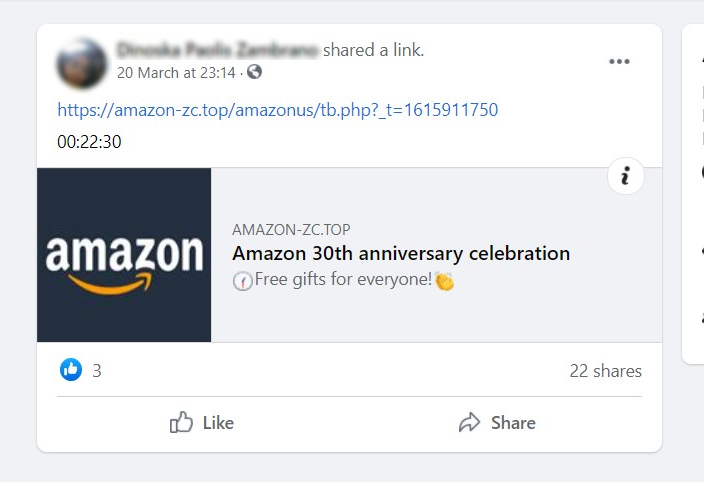704x482 pixels.
Task: Click "Amazon 30th anniversary celebration" headline
Action: tap(401, 253)
